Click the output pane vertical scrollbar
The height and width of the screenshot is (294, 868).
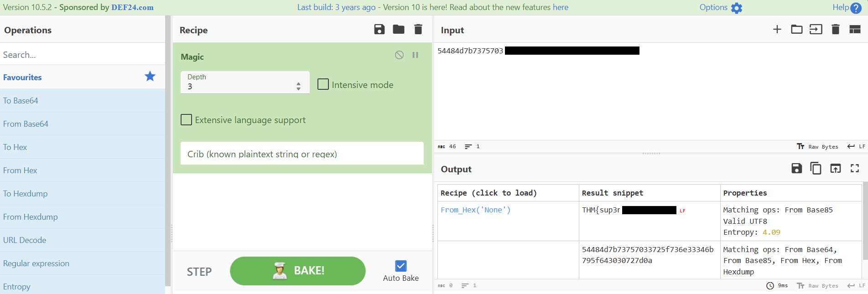pyautogui.click(x=865, y=221)
